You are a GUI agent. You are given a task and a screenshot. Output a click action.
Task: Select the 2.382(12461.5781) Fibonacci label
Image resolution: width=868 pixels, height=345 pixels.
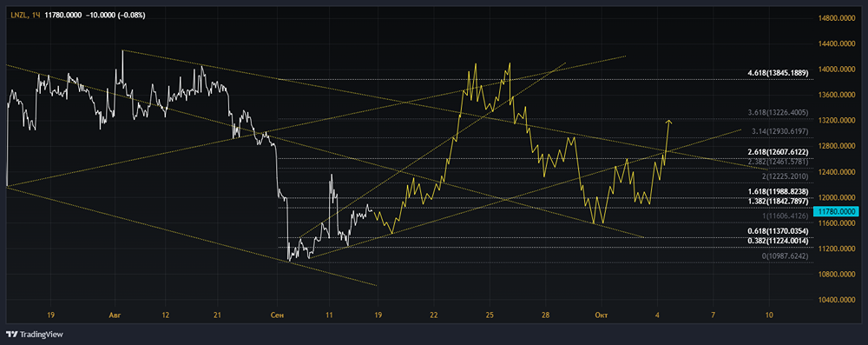(x=778, y=162)
